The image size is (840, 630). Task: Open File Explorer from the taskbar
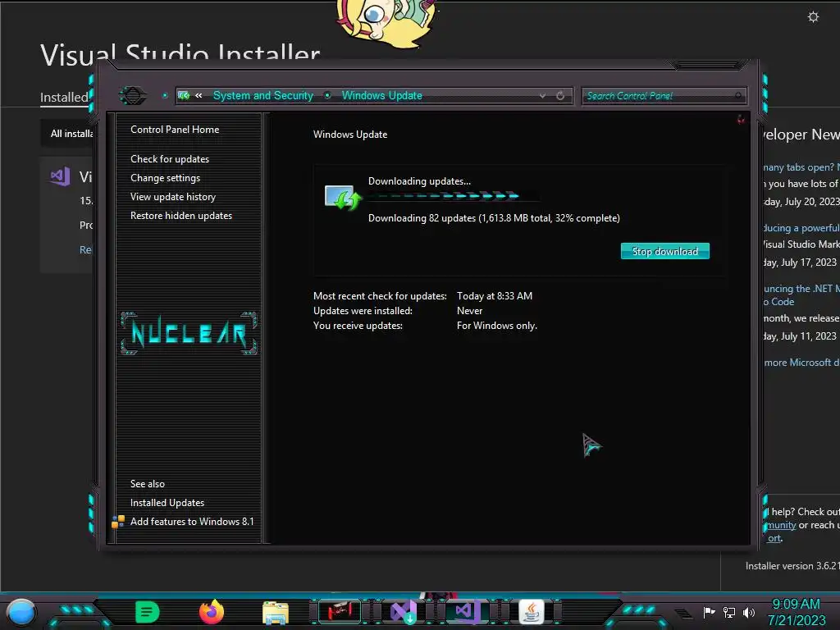[276, 613]
